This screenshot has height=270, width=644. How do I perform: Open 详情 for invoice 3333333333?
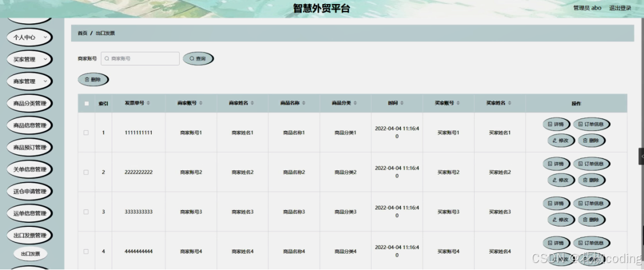(x=556, y=204)
